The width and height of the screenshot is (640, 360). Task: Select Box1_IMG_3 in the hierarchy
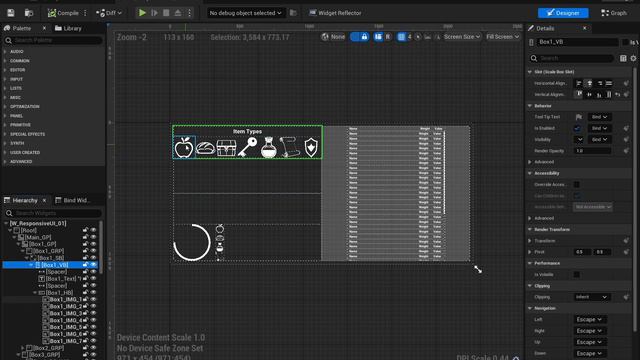point(65,313)
